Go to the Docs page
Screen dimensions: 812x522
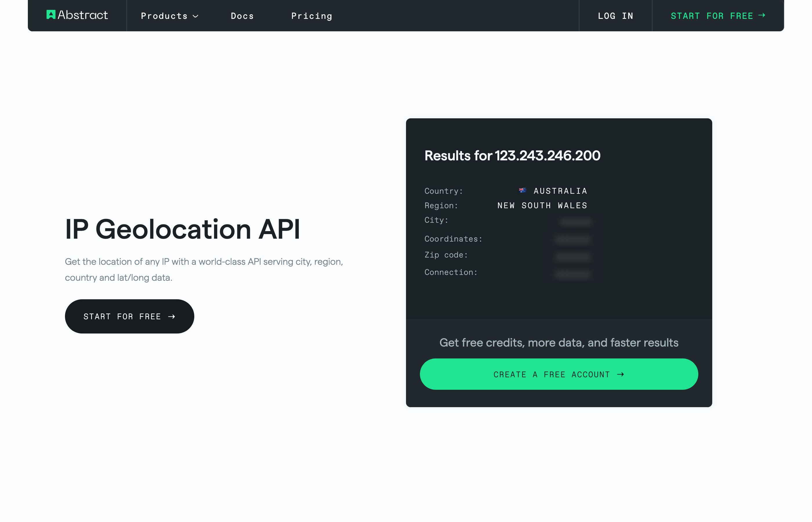pos(242,16)
